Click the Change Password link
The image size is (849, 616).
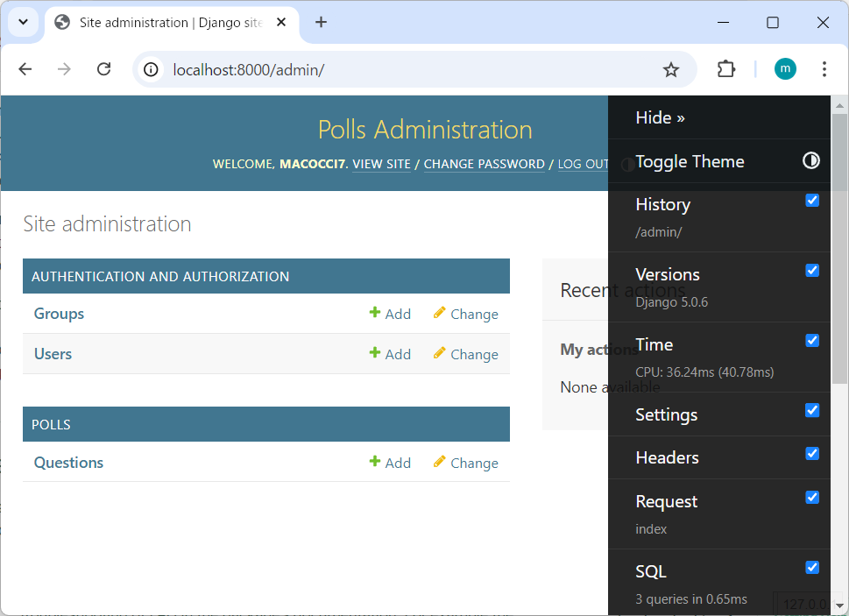(484, 164)
